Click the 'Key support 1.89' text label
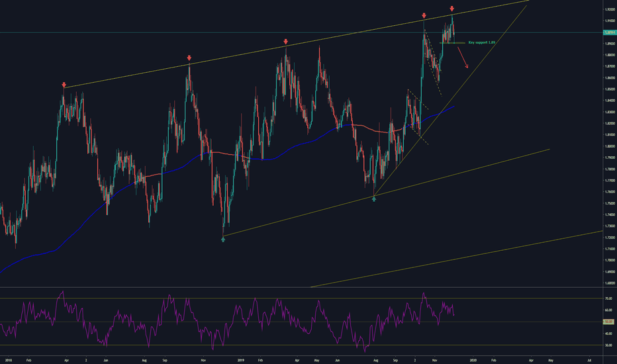 (x=482, y=42)
